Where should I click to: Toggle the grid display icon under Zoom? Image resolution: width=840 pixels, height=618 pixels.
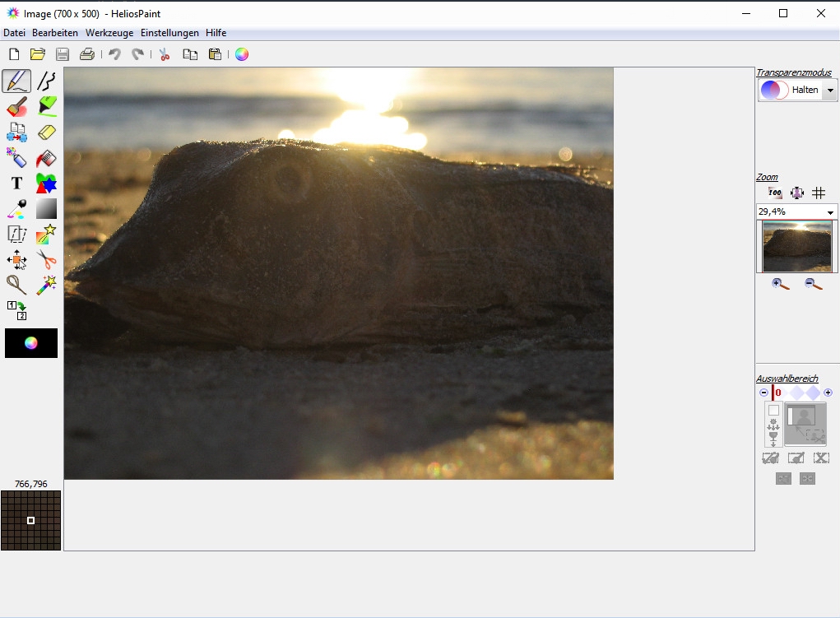tap(819, 193)
